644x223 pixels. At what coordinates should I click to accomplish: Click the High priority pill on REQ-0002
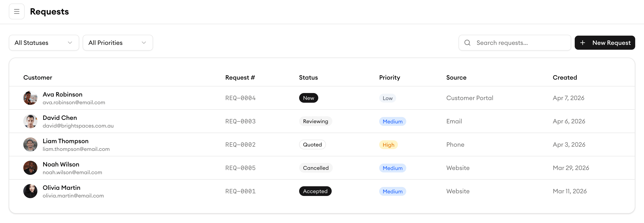(388, 144)
